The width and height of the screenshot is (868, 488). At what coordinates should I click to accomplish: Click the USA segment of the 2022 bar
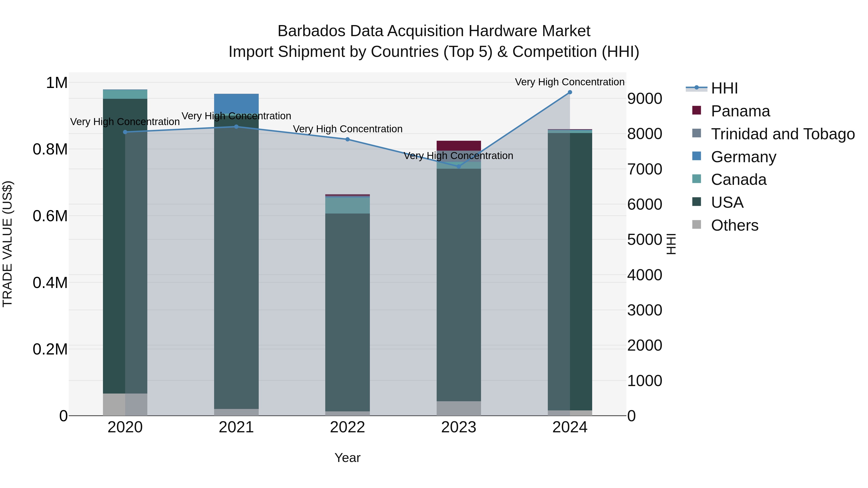[347, 312]
